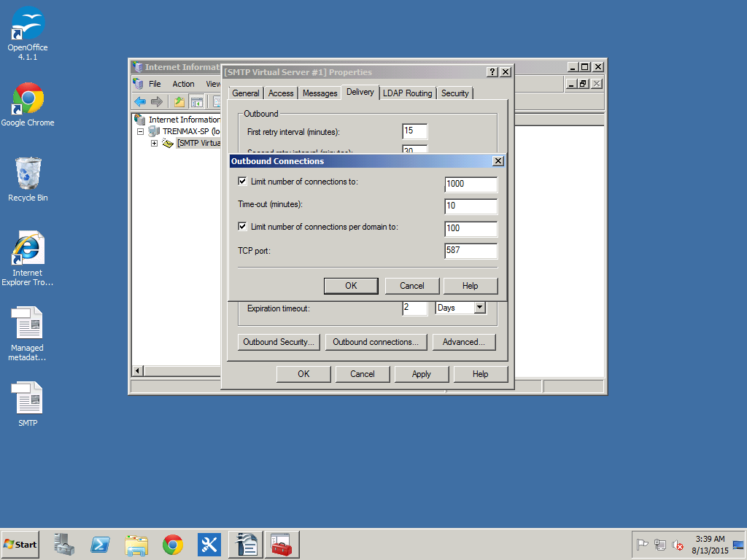Image resolution: width=747 pixels, height=560 pixels.
Task: Click the Up one level folder icon
Action: click(x=179, y=101)
